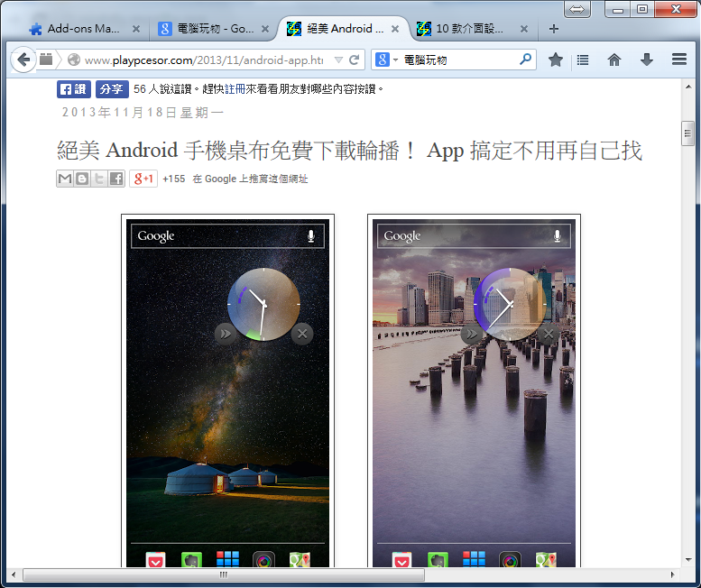Click the address bar URL field
Image resolution: width=701 pixels, height=588 pixels.
click(203, 60)
